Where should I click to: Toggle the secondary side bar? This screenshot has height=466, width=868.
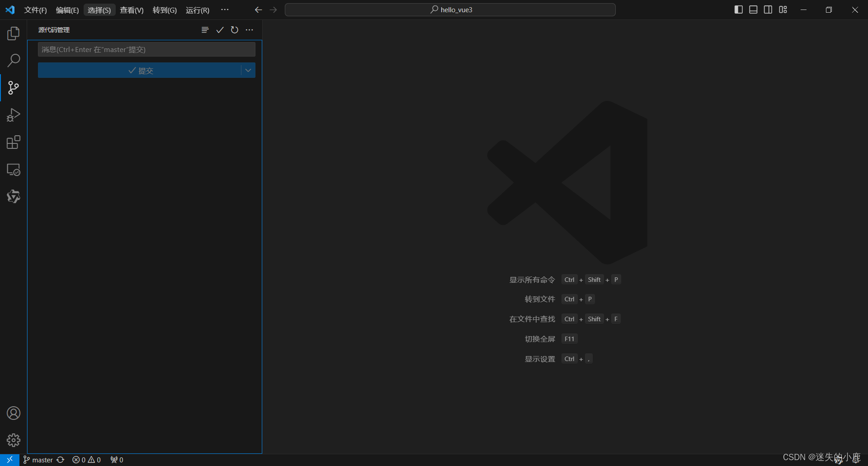768,10
